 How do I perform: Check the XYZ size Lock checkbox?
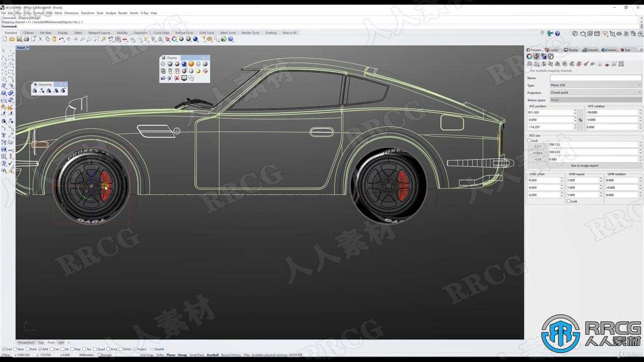coord(529,141)
